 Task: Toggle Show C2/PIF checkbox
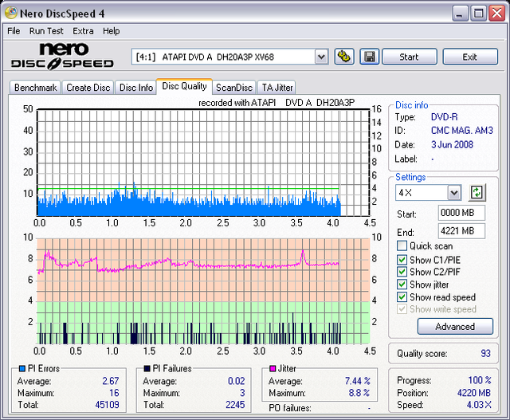tap(402, 272)
